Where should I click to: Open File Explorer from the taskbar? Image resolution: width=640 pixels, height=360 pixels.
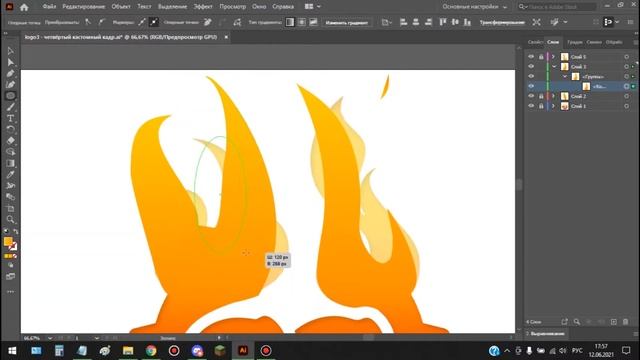coord(128,351)
